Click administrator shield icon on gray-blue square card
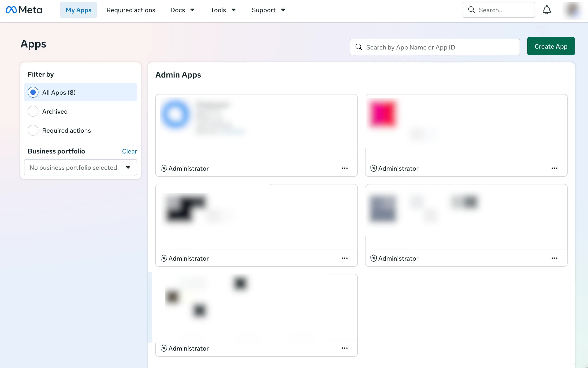Image resolution: width=588 pixels, height=368 pixels. tap(374, 258)
